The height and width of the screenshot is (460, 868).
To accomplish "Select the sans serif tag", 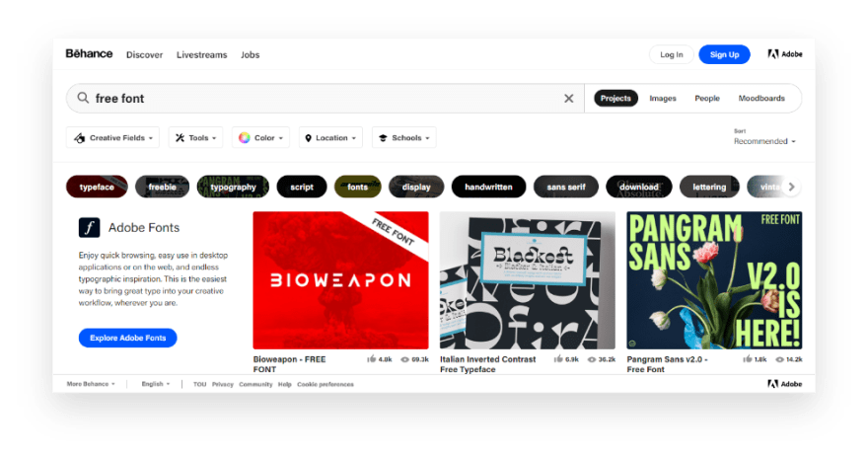I will [x=566, y=187].
